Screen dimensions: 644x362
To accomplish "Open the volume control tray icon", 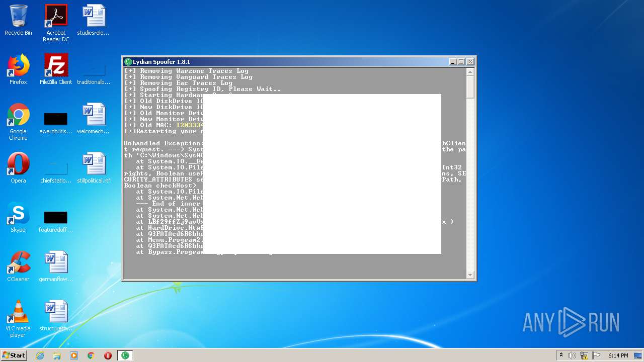I will [572, 355].
